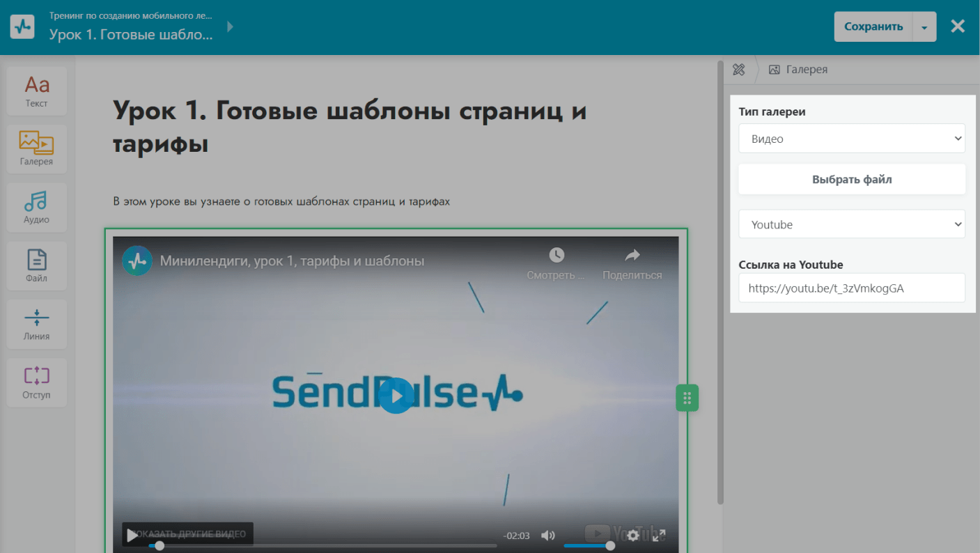Click the video title Минилендиги, урок 1
Viewport: 980px width, 553px height.
tap(292, 261)
